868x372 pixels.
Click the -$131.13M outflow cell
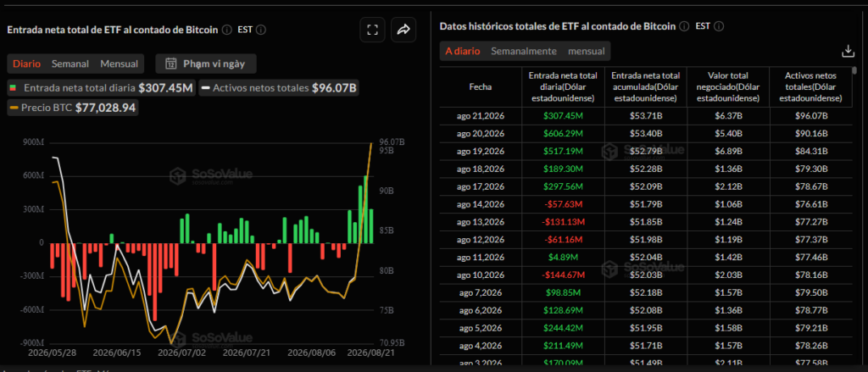[563, 222]
